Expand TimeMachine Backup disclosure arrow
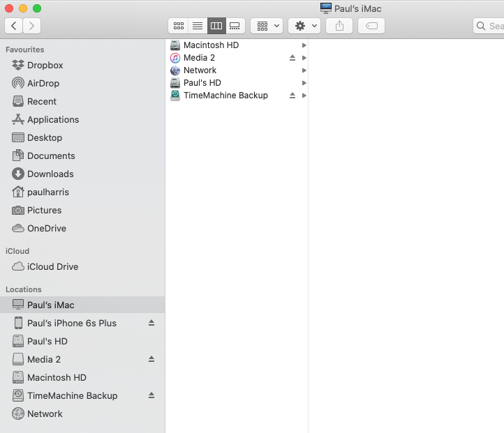The width and height of the screenshot is (504, 433). click(x=304, y=96)
